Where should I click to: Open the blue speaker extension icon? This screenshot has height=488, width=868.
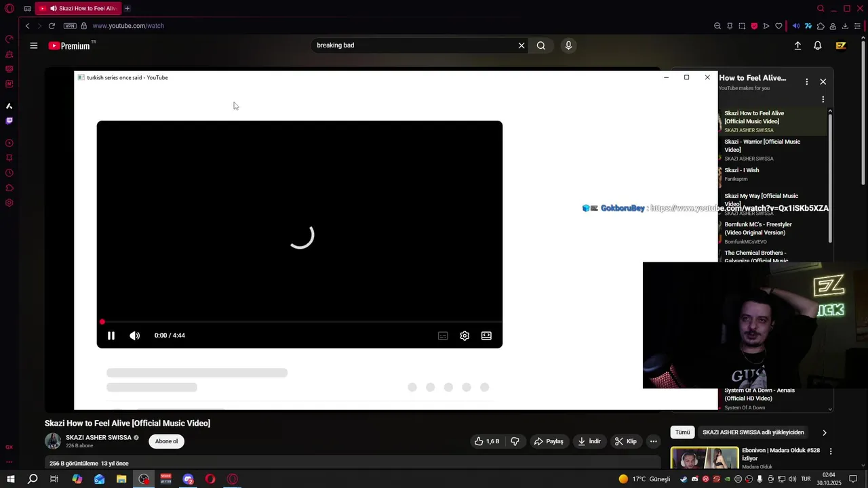coord(796,26)
